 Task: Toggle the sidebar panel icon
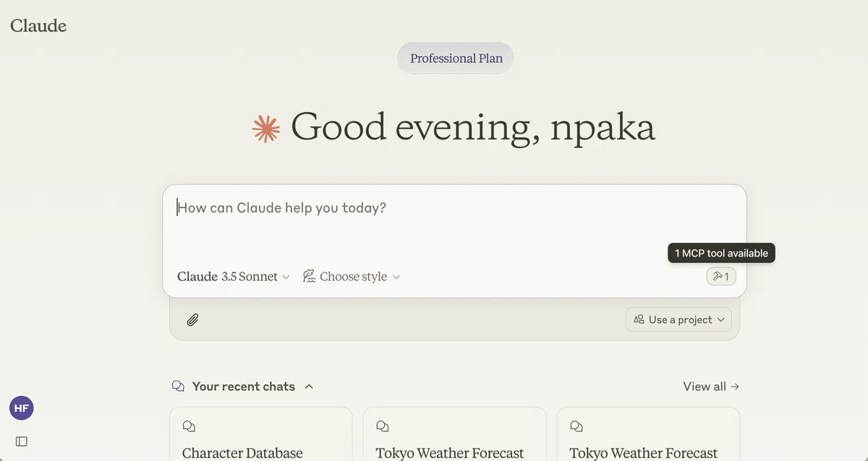[x=21, y=441]
